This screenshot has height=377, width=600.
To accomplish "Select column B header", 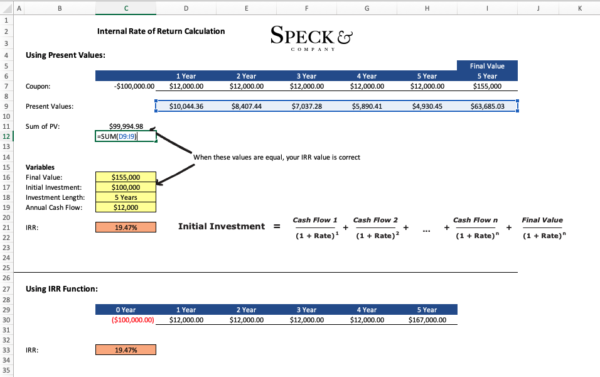I will click(x=59, y=8).
